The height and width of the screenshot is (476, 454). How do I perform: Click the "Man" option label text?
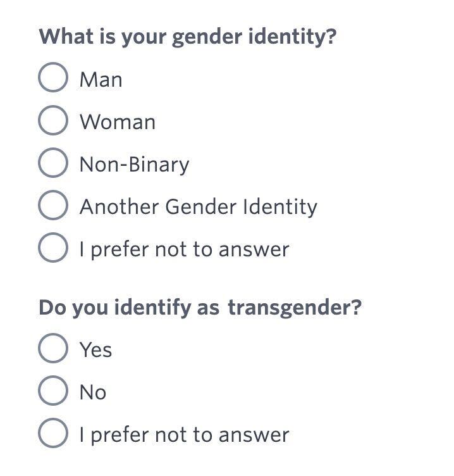(101, 80)
